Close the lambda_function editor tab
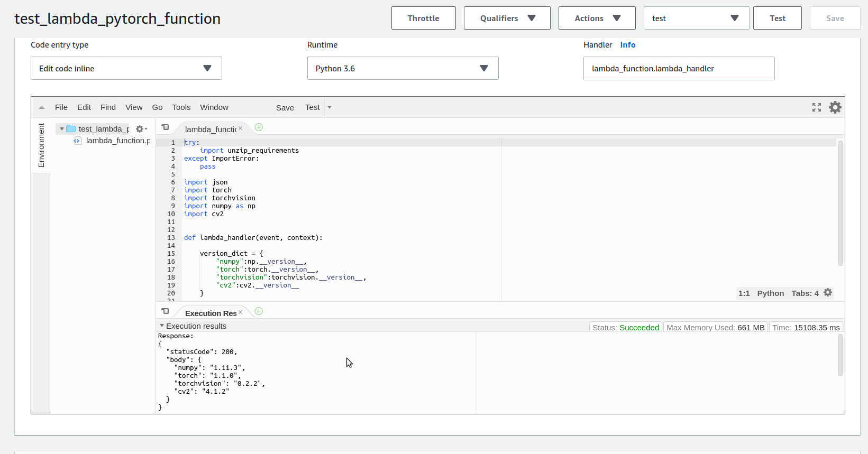The width and height of the screenshot is (868, 454). click(x=240, y=128)
